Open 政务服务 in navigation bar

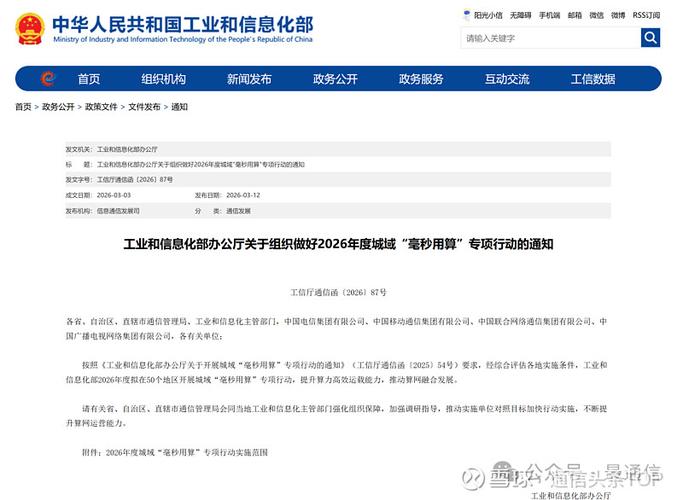tap(421, 79)
